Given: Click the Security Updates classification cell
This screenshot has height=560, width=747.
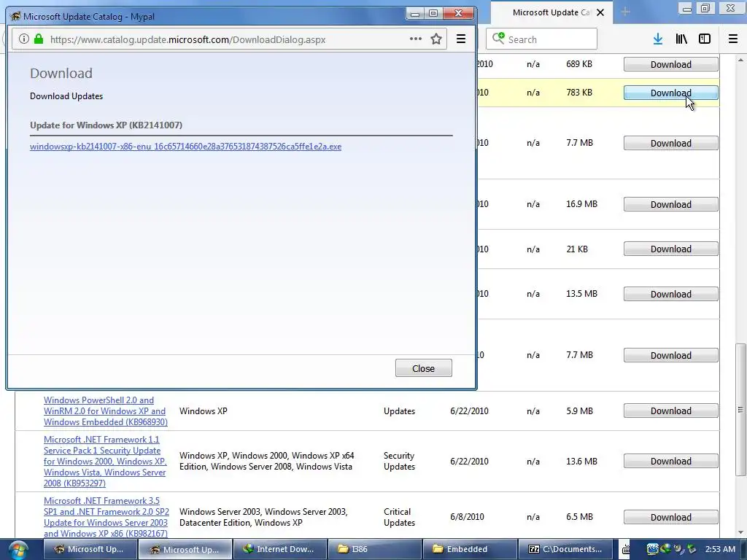Looking at the screenshot, I should (399, 461).
